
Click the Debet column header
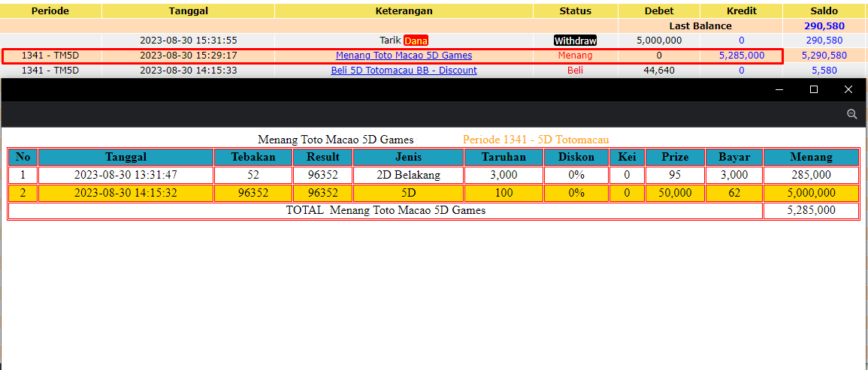point(659,11)
